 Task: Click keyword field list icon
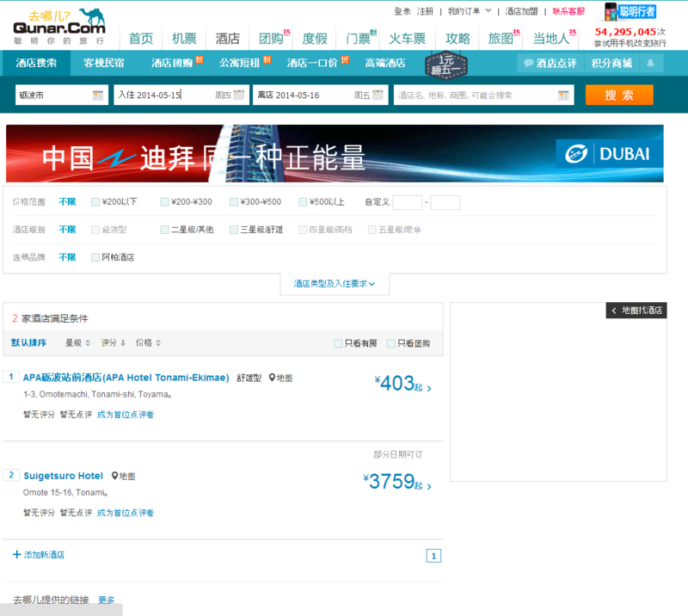pyautogui.click(x=563, y=95)
